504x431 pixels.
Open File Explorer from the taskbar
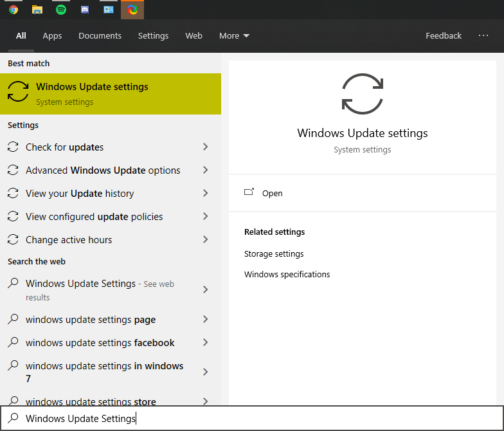pyautogui.click(x=37, y=10)
